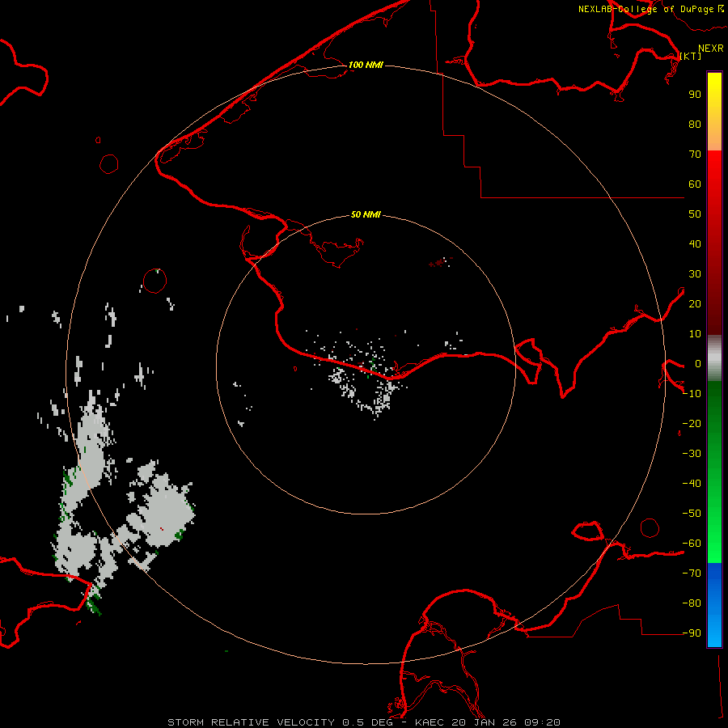The image size is (728, 728).
Task: Click the 50 value on velocity scale
Action: [x=695, y=214]
